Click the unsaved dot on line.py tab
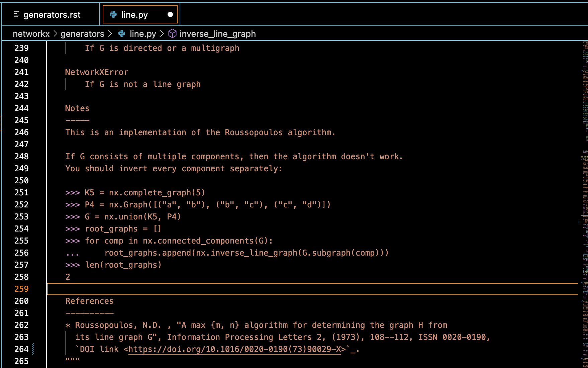 [x=170, y=14]
